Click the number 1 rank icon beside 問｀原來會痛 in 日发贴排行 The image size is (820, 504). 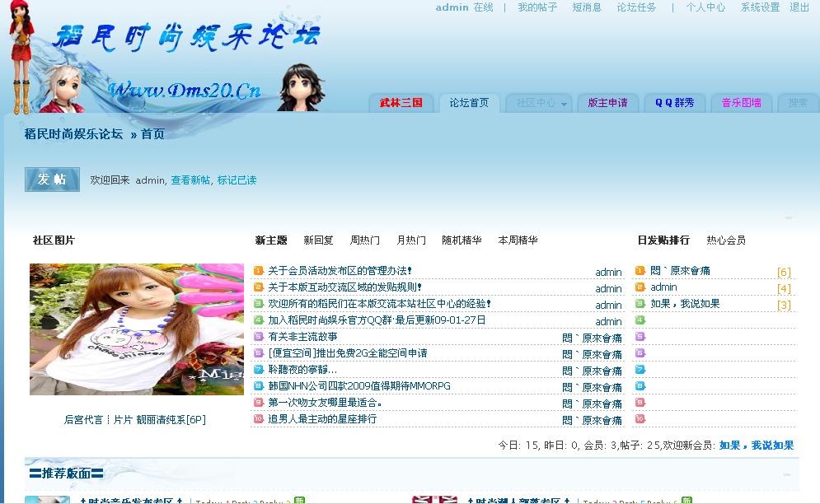(640, 271)
